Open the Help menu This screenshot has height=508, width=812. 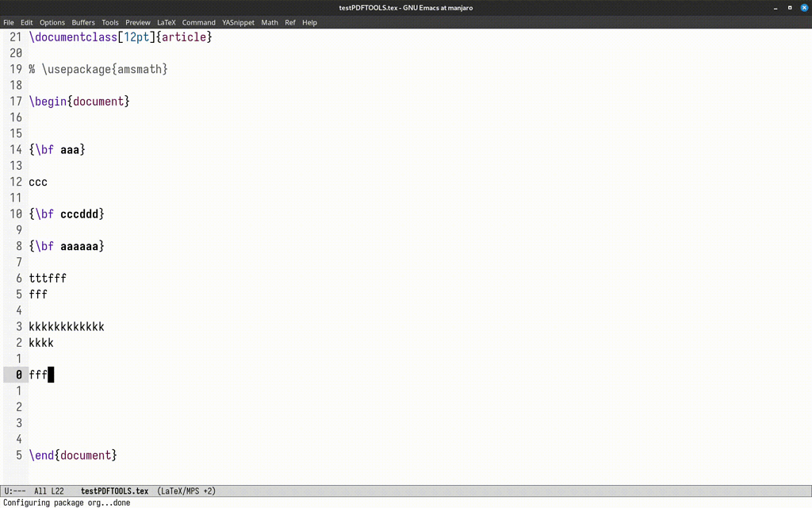(x=309, y=22)
